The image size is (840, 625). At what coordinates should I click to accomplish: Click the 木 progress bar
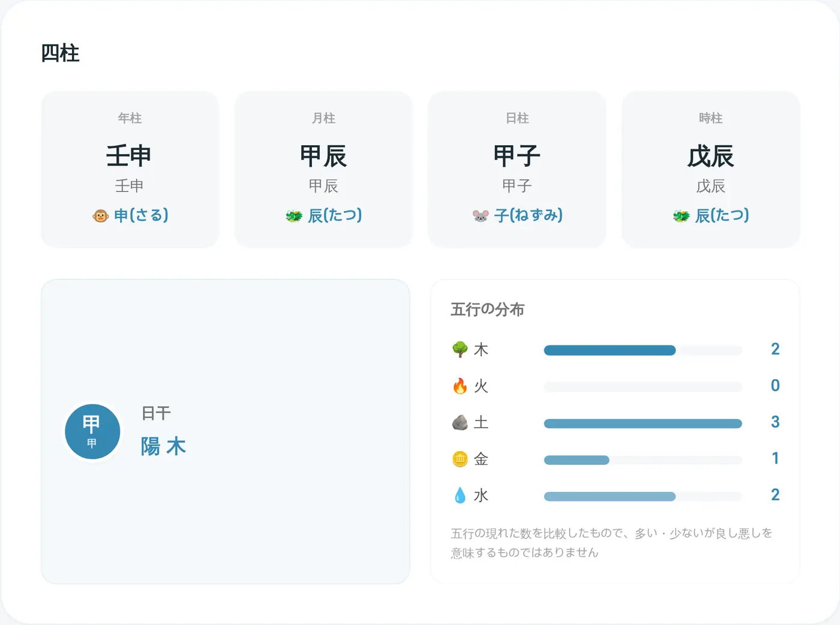pyautogui.click(x=643, y=350)
